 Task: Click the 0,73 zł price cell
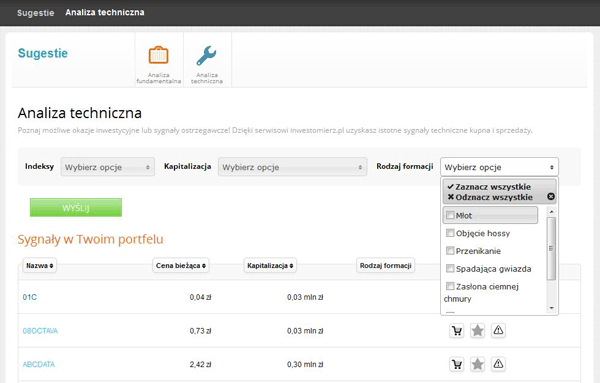pos(201,331)
